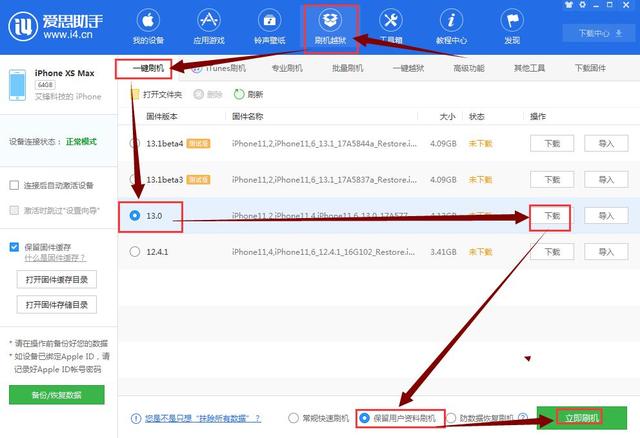Click the iPhone XS Max device icon

pyautogui.click(x=17, y=85)
